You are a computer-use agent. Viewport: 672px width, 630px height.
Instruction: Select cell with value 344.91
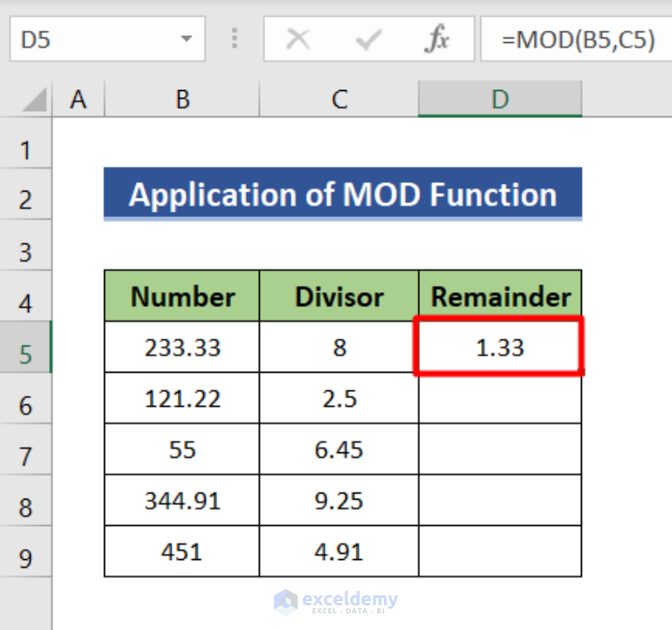point(182,500)
